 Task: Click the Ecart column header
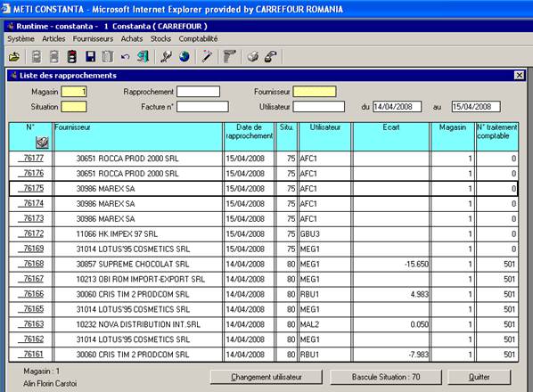(x=391, y=137)
